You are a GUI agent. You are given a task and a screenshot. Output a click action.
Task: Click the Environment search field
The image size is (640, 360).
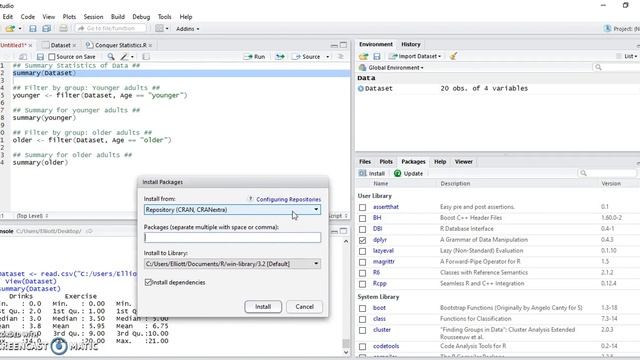pos(616,67)
